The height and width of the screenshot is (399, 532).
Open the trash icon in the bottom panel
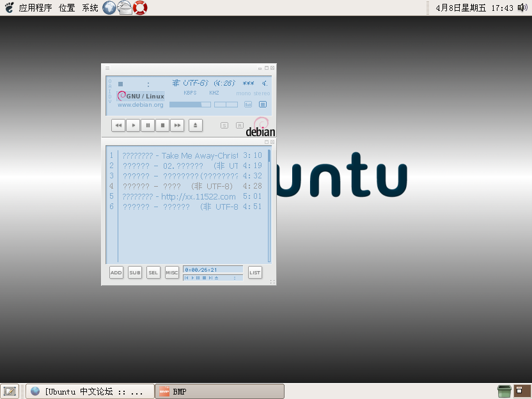pos(504,391)
